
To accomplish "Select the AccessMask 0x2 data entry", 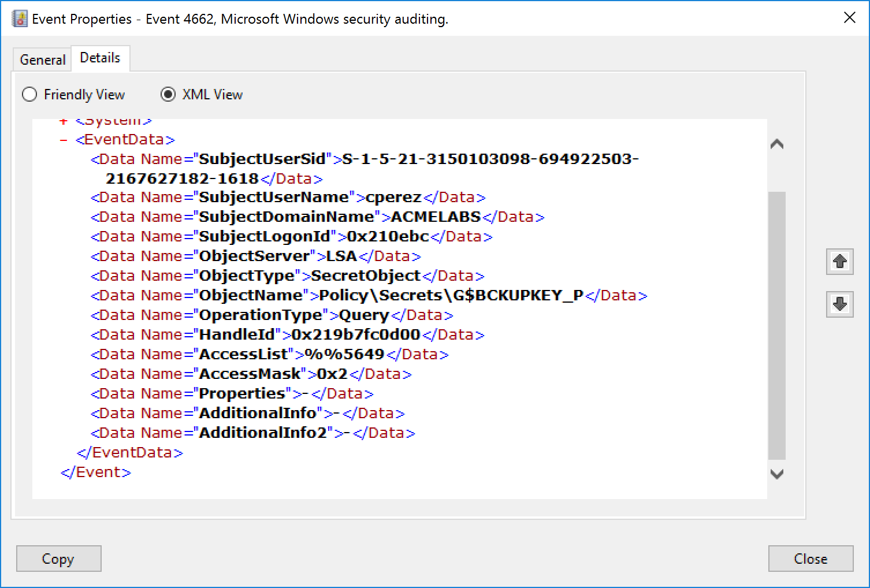I will point(250,374).
